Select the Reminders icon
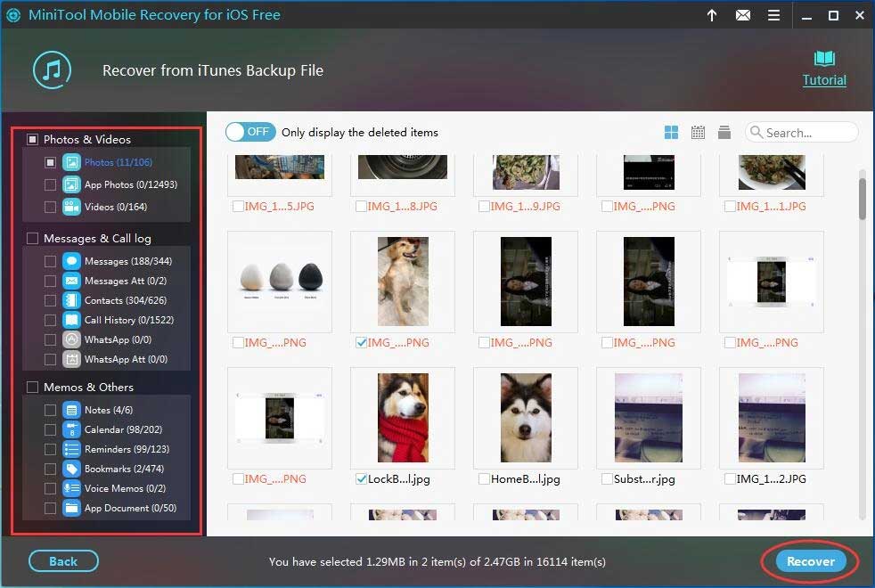 (x=71, y=449)
